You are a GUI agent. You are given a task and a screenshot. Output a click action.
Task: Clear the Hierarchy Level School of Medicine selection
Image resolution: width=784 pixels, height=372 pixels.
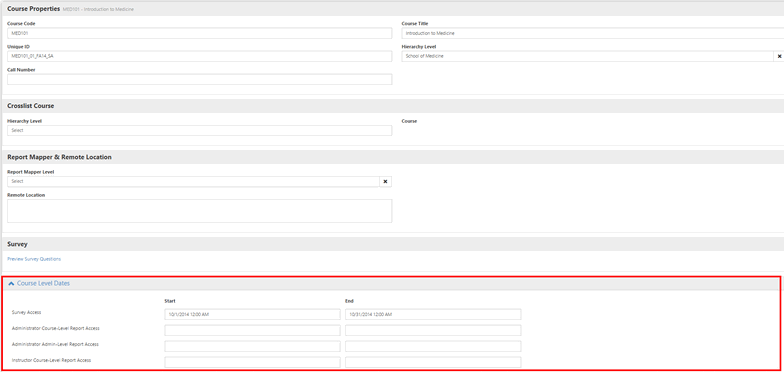[x=780, y=56]
